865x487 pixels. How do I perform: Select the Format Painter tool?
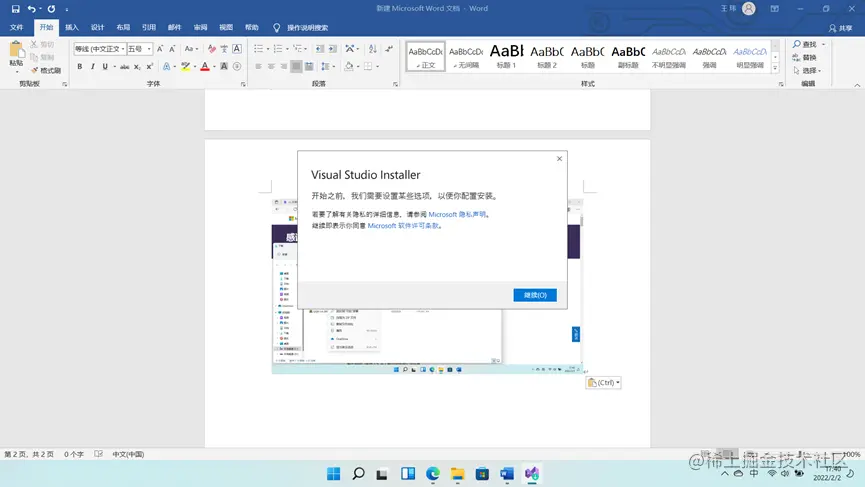point(46,71)
